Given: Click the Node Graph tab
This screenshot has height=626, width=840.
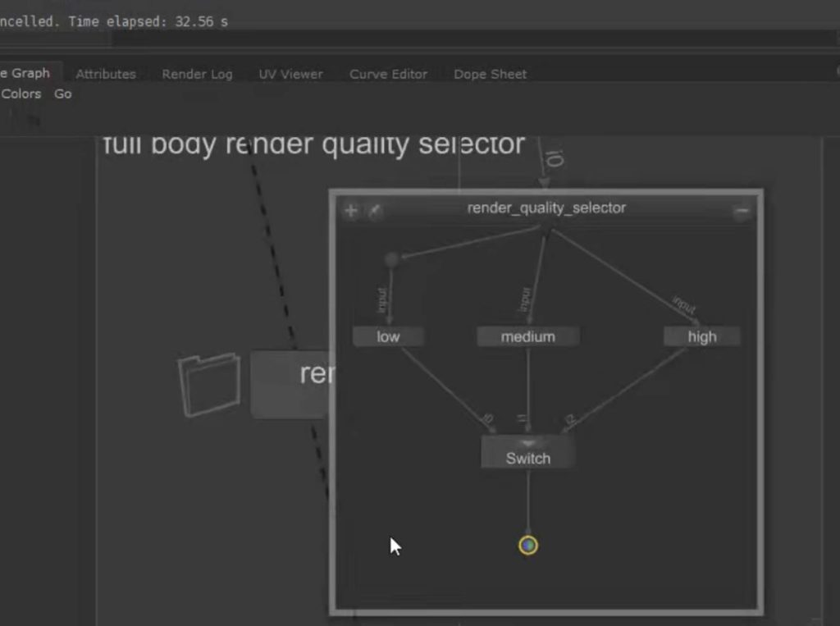Looking at the screenshot, I should coord(26,73).
